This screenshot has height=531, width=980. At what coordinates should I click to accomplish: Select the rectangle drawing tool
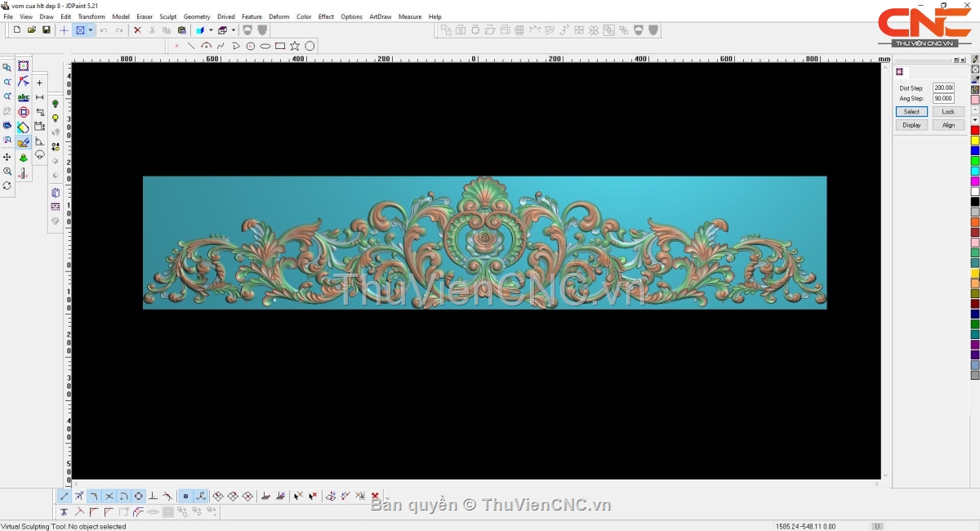[x=280, y=46]
